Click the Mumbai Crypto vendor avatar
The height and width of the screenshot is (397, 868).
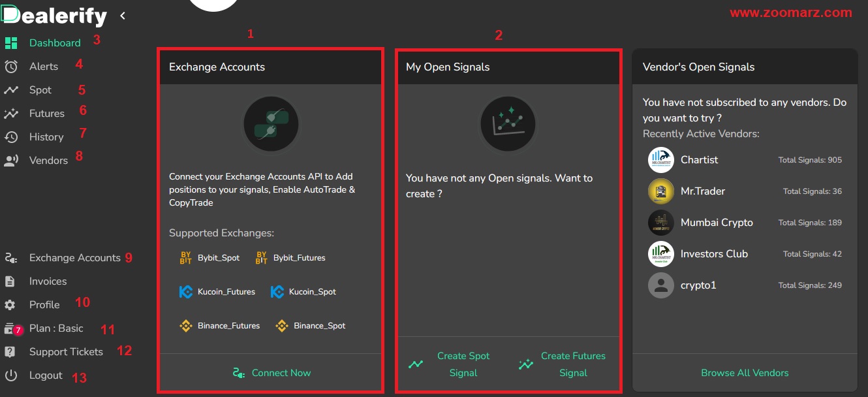click(661, 223)
